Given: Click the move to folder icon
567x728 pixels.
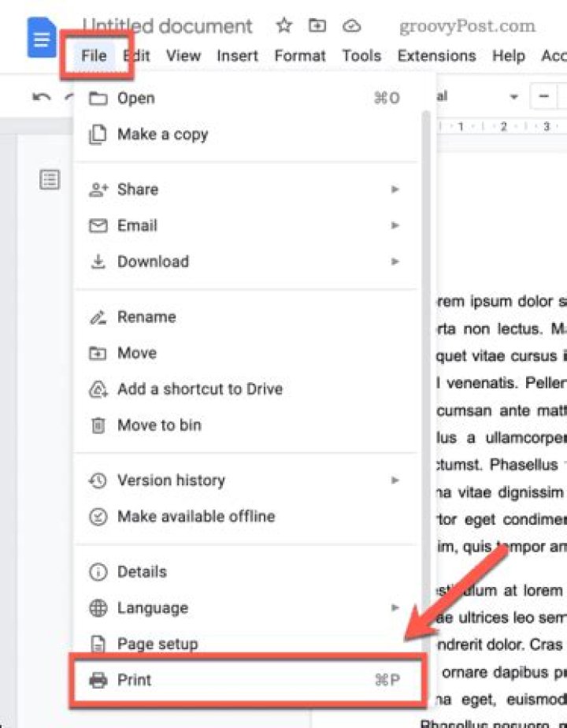Looking at the screenshot, I should click(x=317, y=26).
